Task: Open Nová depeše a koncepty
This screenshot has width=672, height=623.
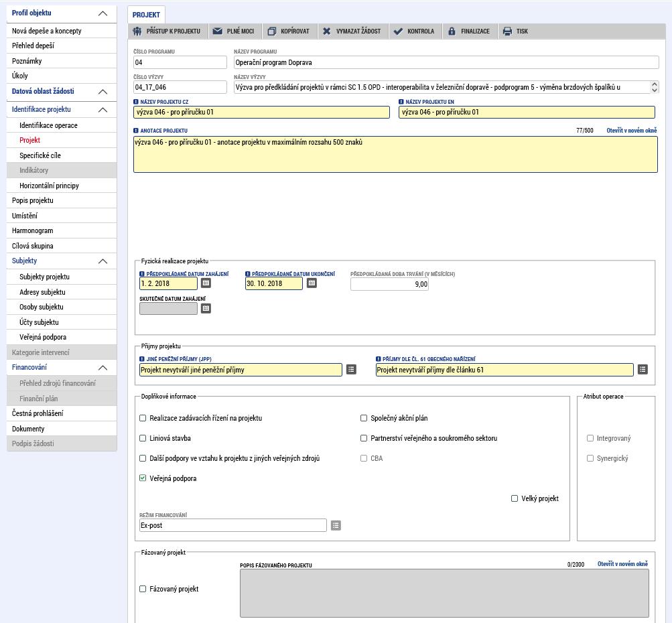Action: point(62,31)
